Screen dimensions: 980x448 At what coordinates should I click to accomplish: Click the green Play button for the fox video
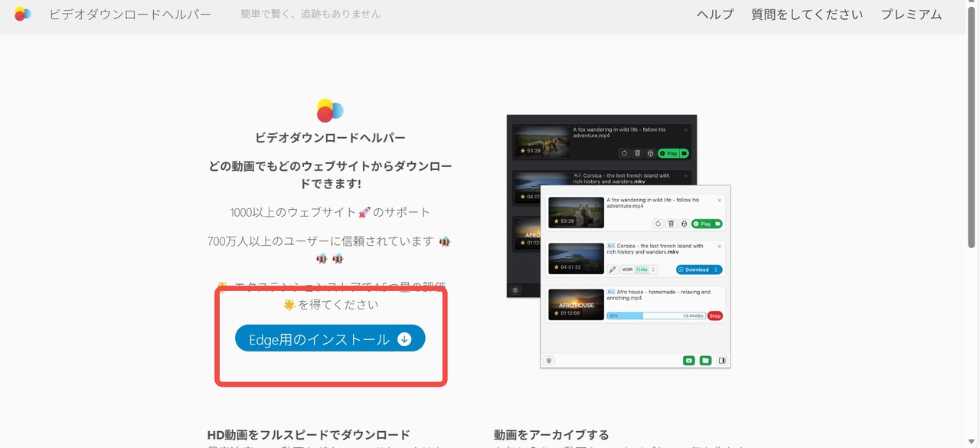(x=703, y=224)
